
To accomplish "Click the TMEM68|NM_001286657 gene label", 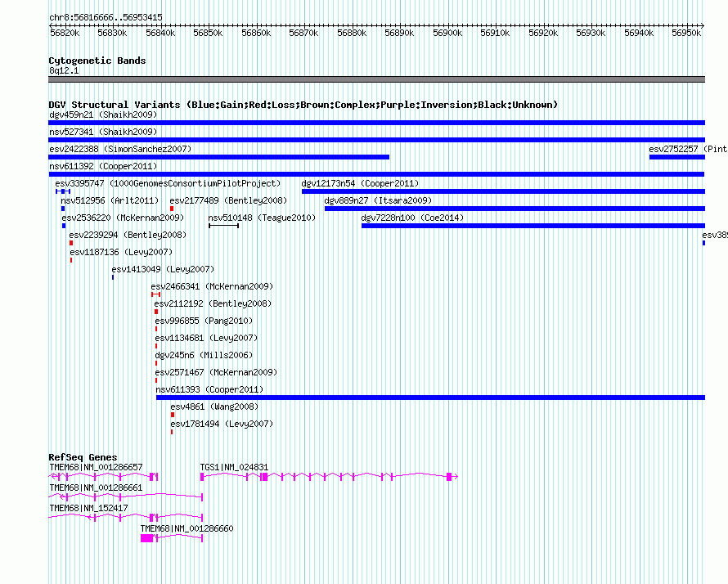I will pyautogui.click(x=96, y=468).
